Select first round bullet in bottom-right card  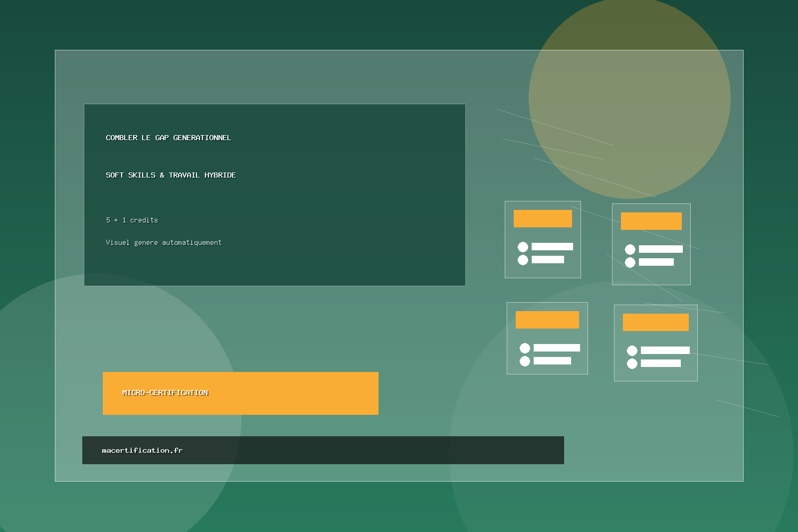coord(632,351)
